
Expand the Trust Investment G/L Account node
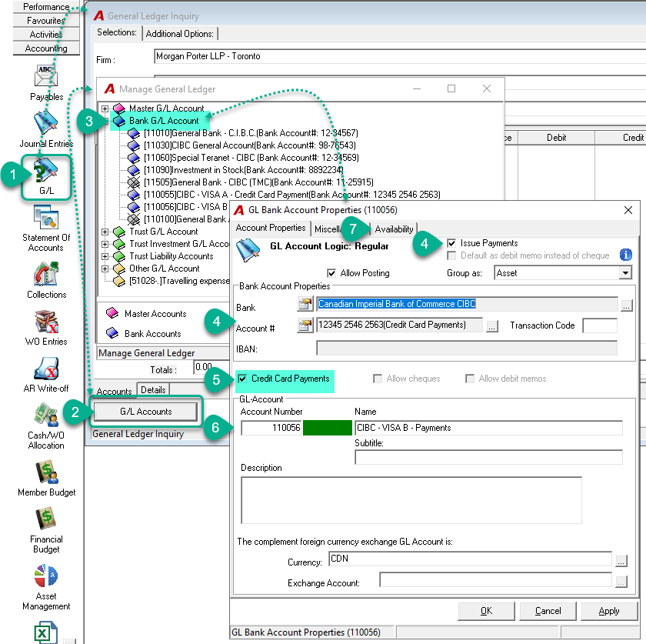coord(105,244)
